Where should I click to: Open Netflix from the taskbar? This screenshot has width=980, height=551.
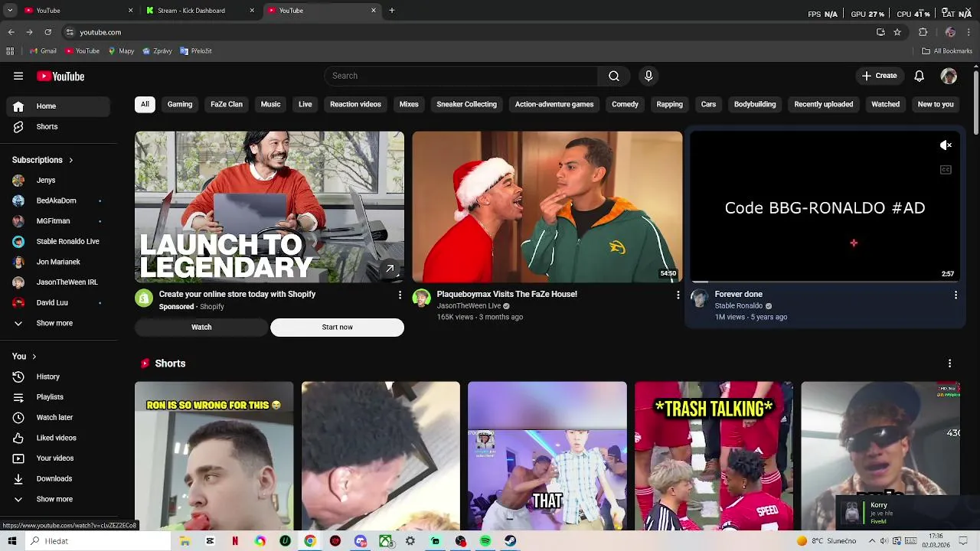[235, 541]
